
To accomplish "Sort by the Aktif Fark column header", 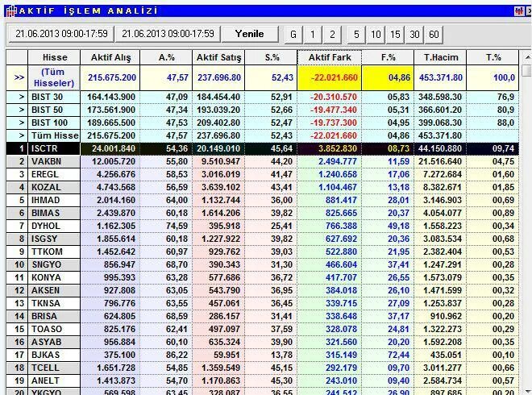I will [330, 57].
